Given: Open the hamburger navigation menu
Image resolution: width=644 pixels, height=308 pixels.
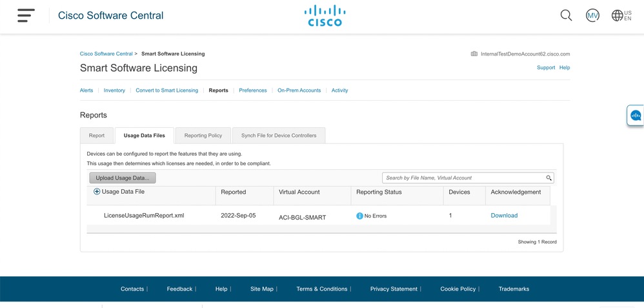Looking at the screenshot, I should click(x=26, y=15).
